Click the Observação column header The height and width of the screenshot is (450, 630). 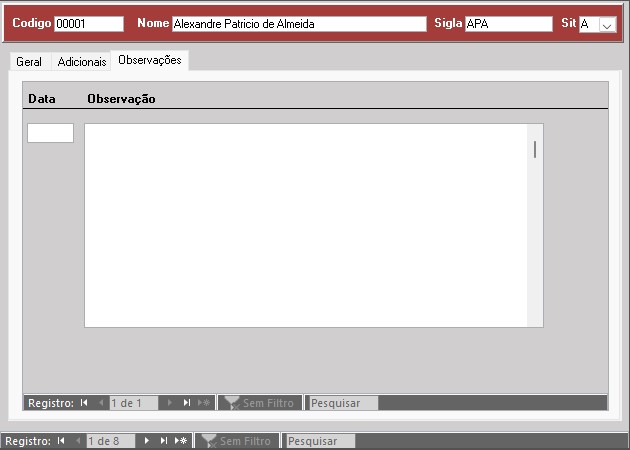(x=121, y=99)
